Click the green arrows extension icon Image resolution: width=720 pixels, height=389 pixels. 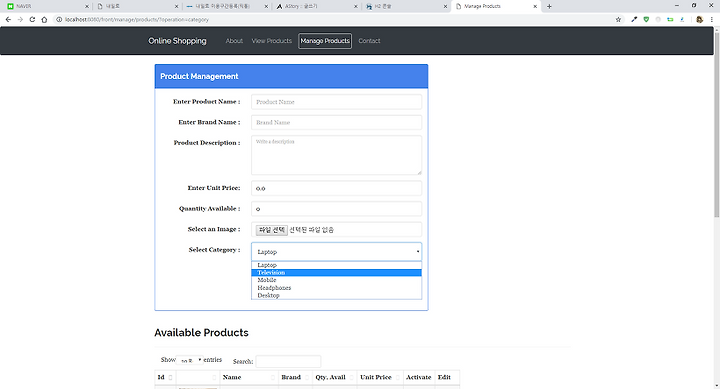pos(670,20)
